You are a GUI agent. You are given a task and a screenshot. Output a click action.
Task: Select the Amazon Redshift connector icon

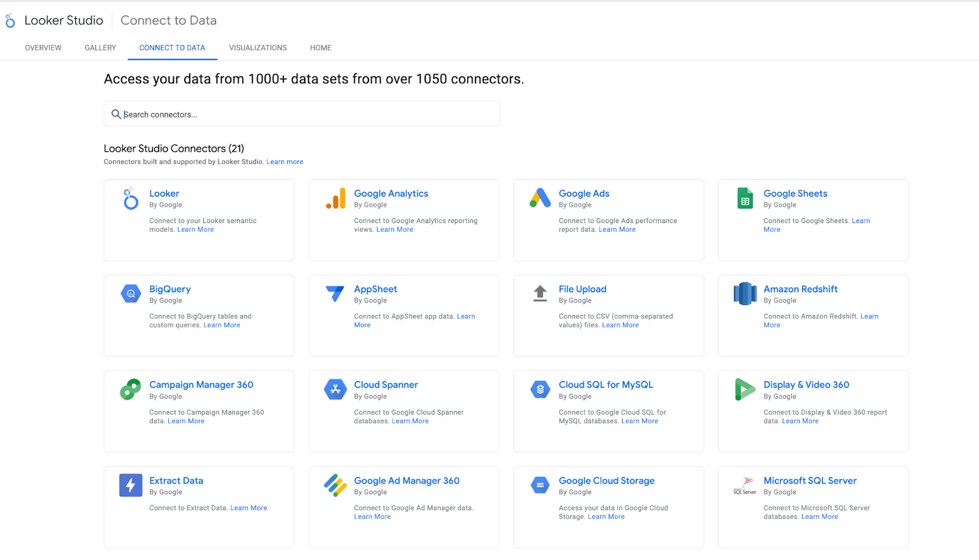tap(744, 293)
